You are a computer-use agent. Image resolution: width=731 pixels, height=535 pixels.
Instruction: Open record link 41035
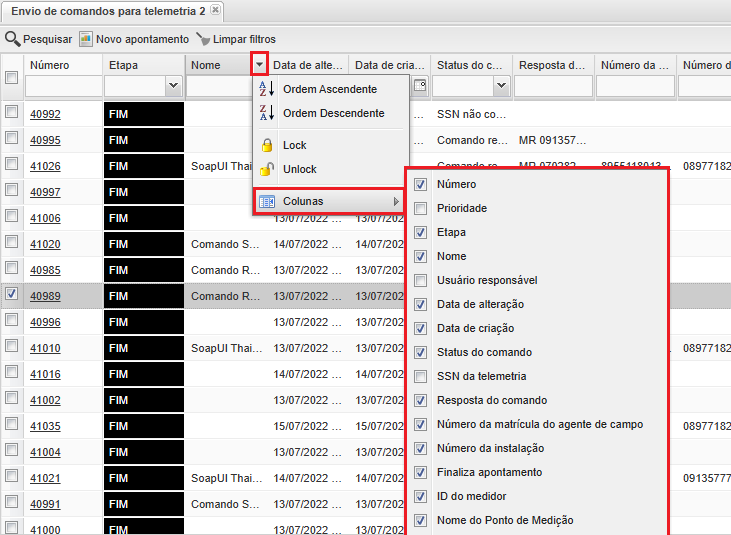(45, 426)
